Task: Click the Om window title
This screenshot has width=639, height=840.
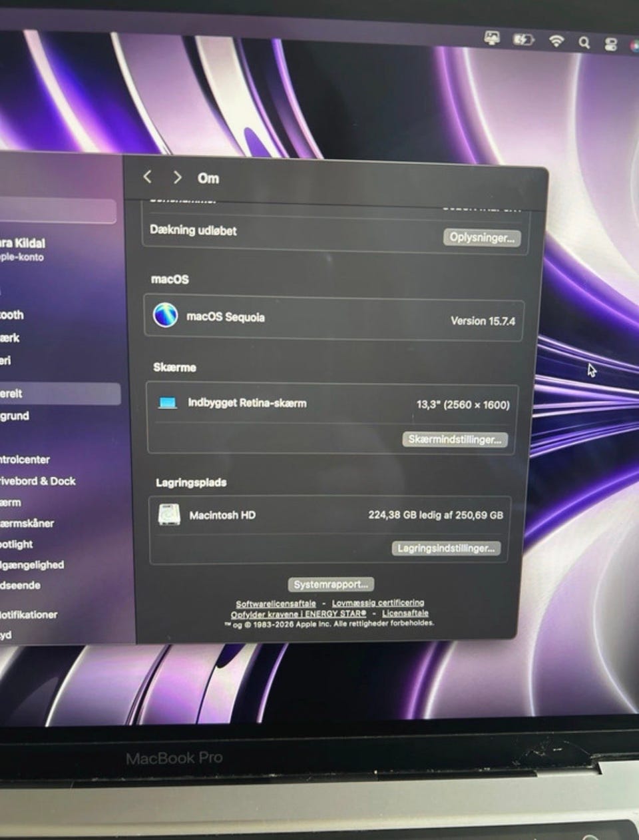Action: 208,178
